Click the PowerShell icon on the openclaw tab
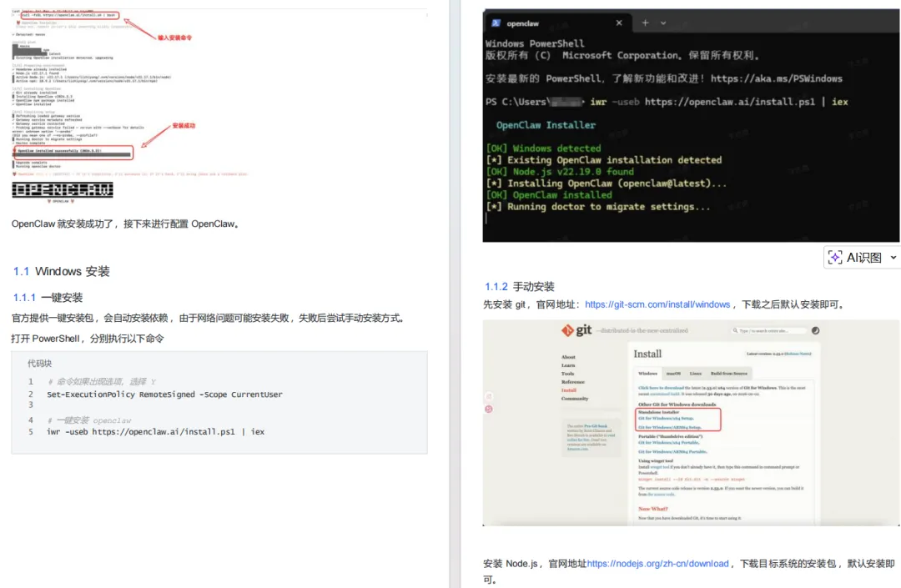The width and height of the screenshot is (901, 588). (496, 23)
